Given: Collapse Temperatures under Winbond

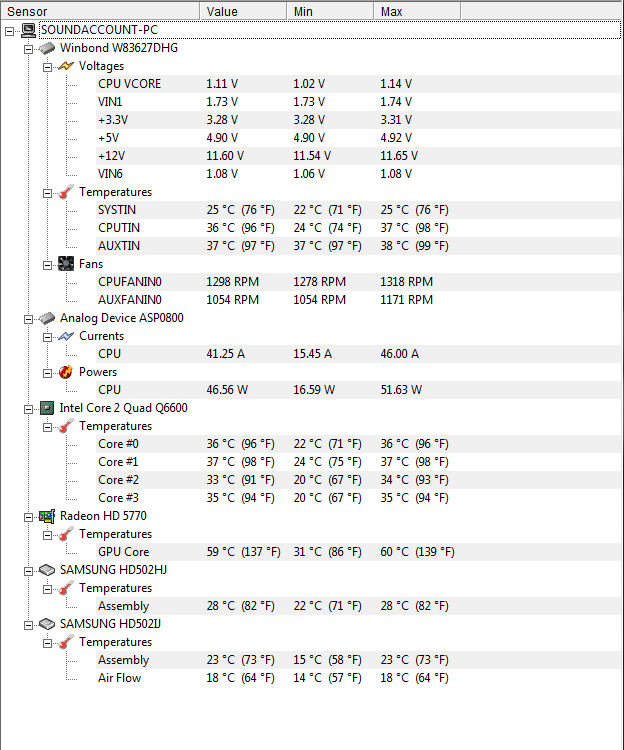Looking at the screenshot, I should (47, 193).
